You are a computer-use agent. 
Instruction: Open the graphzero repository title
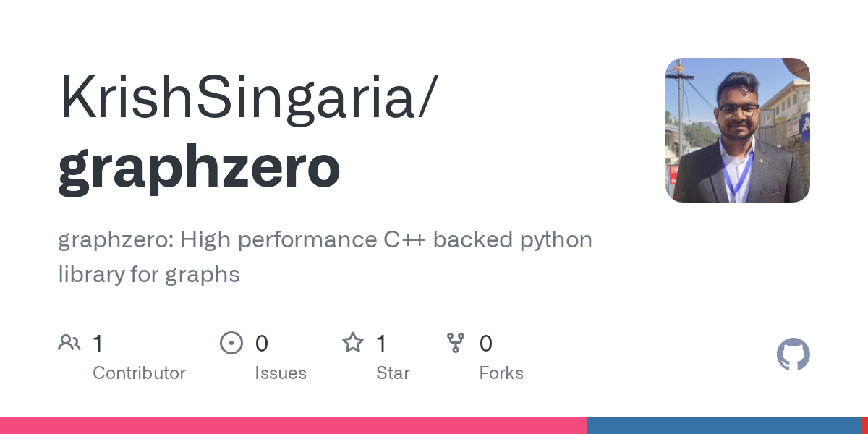tap(199, 168)
